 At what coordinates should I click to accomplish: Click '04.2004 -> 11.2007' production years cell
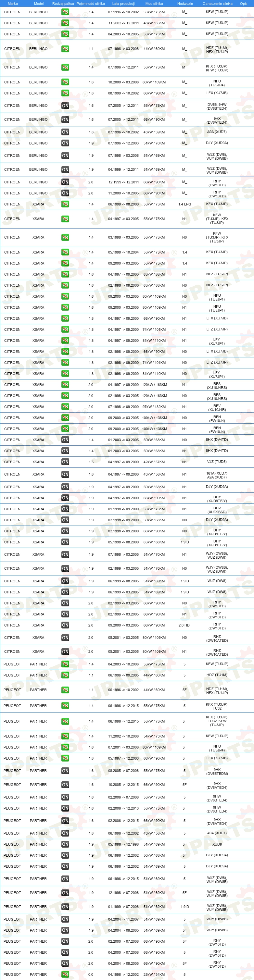pos(123,919)
